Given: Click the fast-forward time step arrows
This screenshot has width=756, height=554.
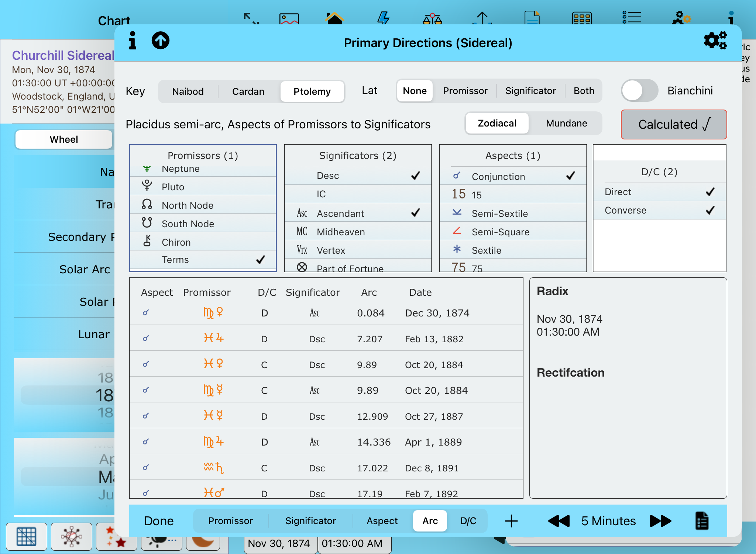Looking at the screenshot, I should click(x=660, y=521).
